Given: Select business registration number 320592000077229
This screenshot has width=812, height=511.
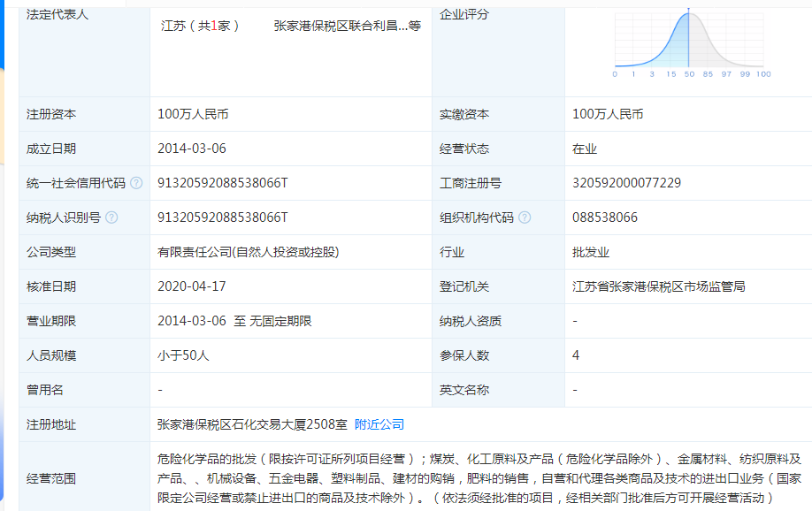Looking at the screenshot, I should click(626, 183).
